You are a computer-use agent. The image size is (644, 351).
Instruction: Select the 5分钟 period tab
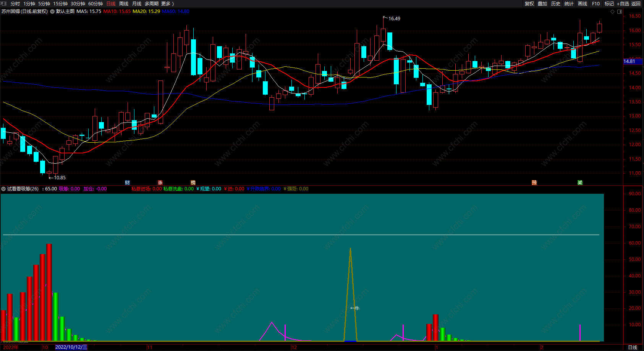(44, 4)
